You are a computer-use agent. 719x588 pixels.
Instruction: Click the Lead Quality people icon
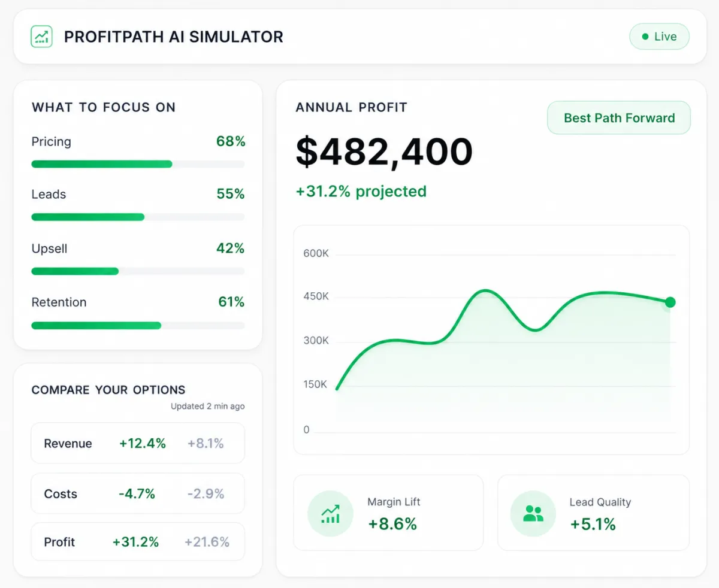[x=533, y=513]
